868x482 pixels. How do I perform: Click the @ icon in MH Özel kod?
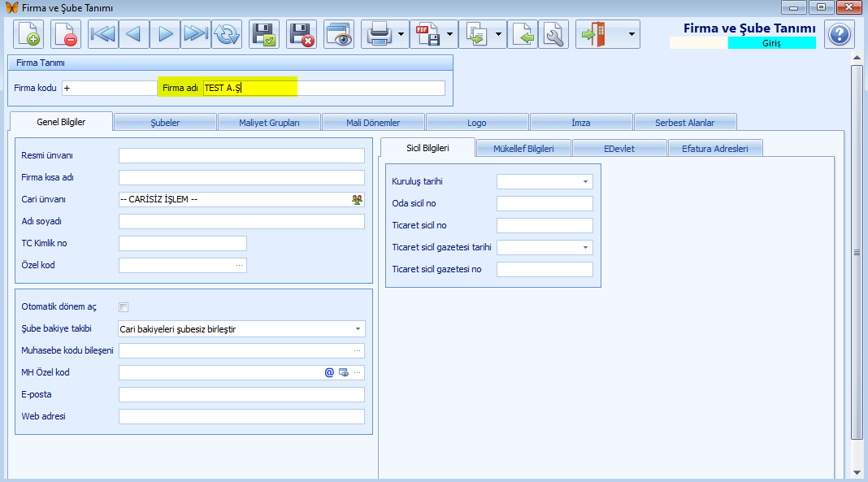coord(329,372)
